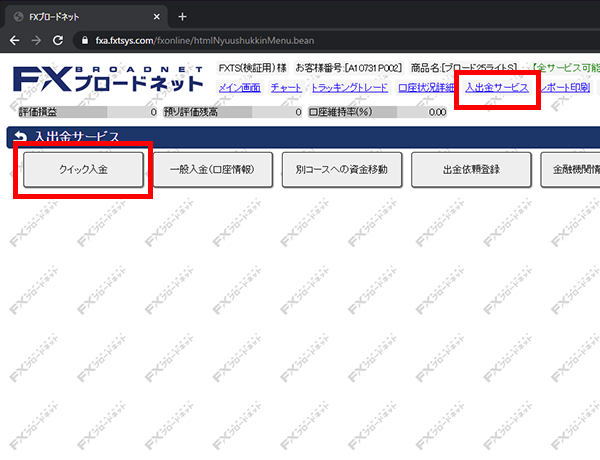
Task: Click the padlock site info icon
Action: tap(85, 40)
